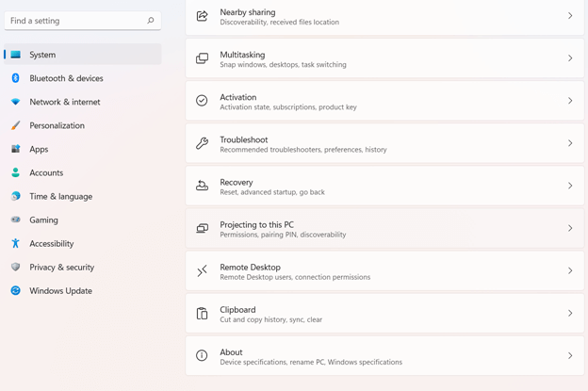Open the Accounts settings category
Screen dimensions: 588x391
tap(83, 172)
